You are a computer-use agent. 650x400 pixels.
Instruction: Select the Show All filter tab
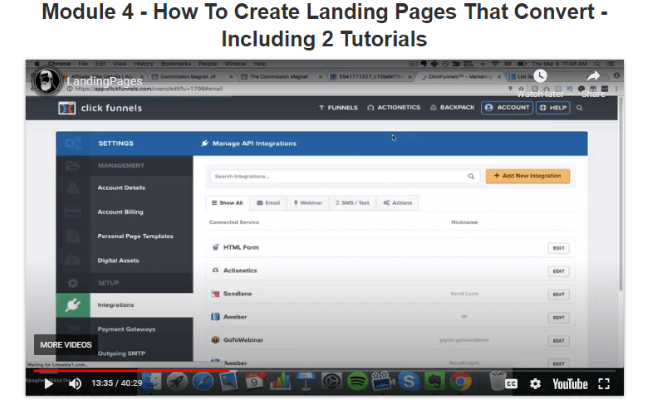(227, 203)
